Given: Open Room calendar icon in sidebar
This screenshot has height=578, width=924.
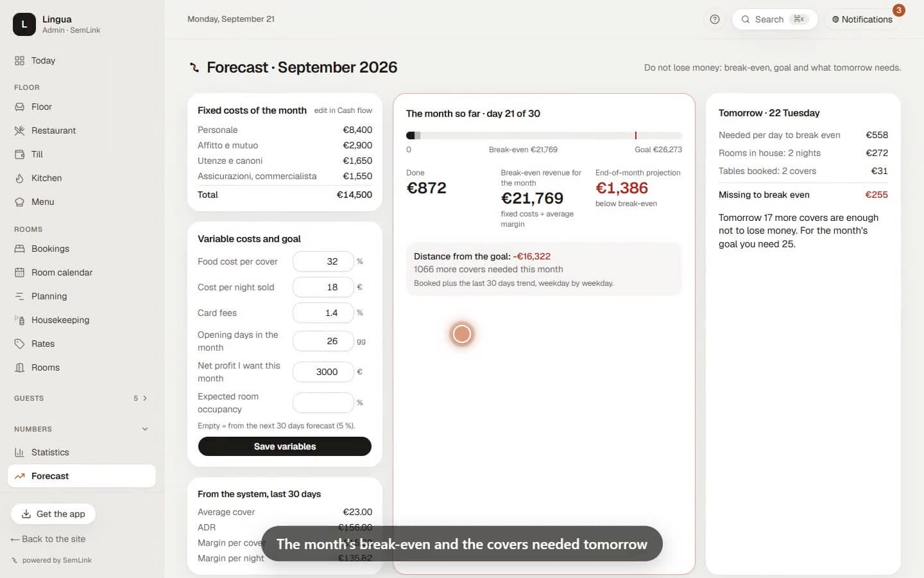Looking at the screenshot, I should pyautogui.click(x=19, y=272).
